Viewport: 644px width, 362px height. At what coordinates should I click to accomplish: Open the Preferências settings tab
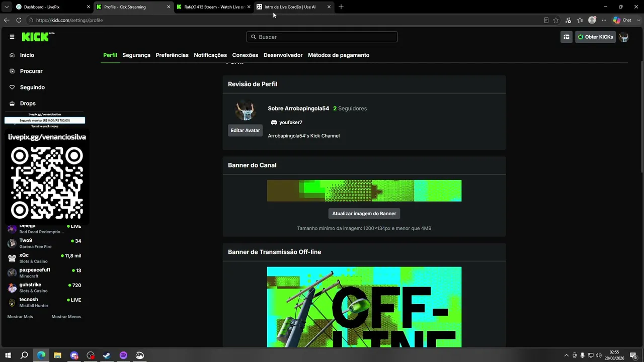[x=172, y=55]
